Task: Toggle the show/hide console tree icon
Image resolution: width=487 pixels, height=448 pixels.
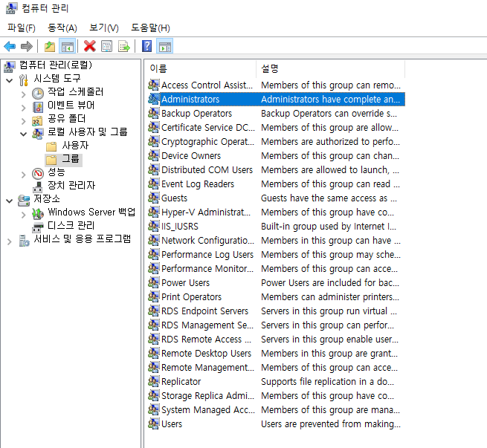Action: (x=68, y=47)
